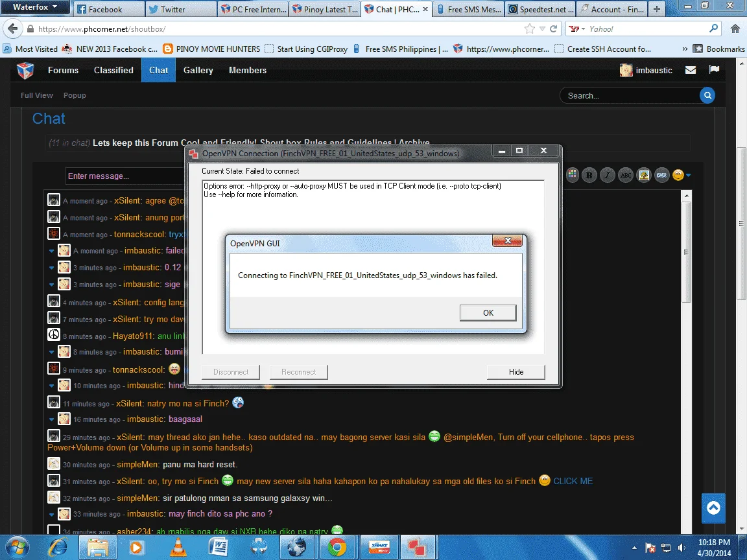Bookmark this page with the star icon
This screenshot has width=747, height=560.
tap(529, 29)
